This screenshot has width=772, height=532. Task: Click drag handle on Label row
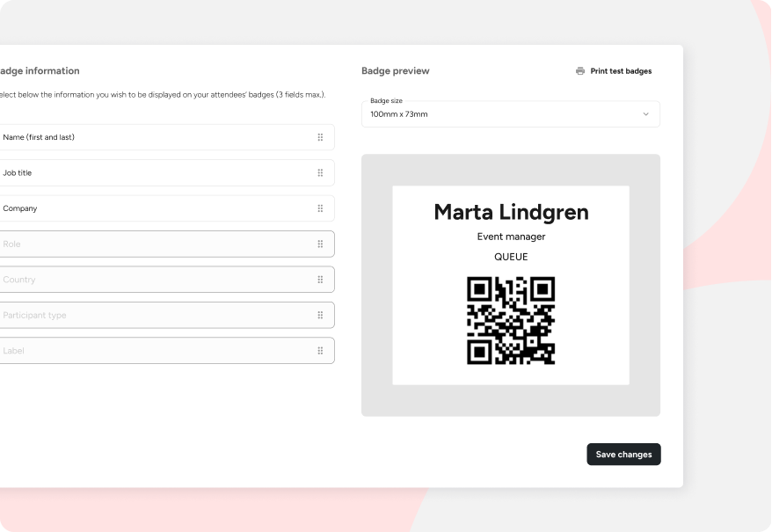pyautogui.click(x=321, y=351)
